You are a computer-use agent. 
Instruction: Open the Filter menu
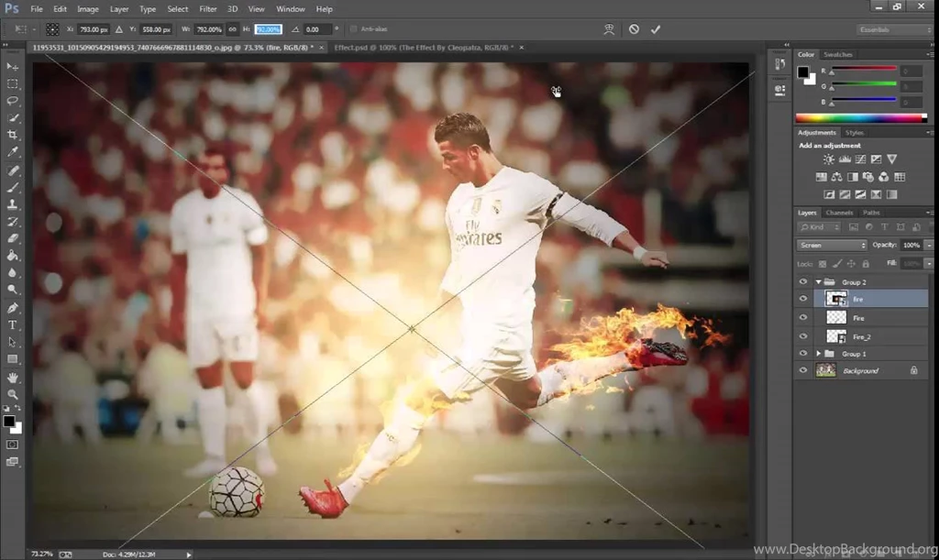point(207,8)
